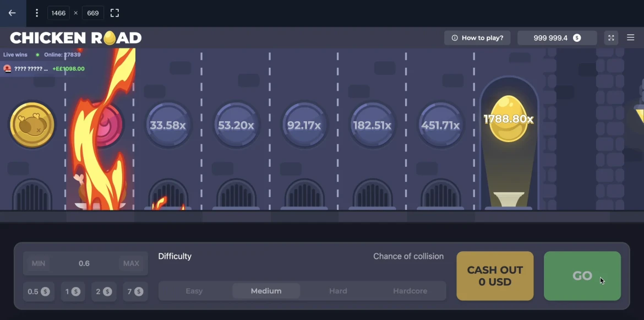
Task: Select Easy difficulty
Action: 194,291
